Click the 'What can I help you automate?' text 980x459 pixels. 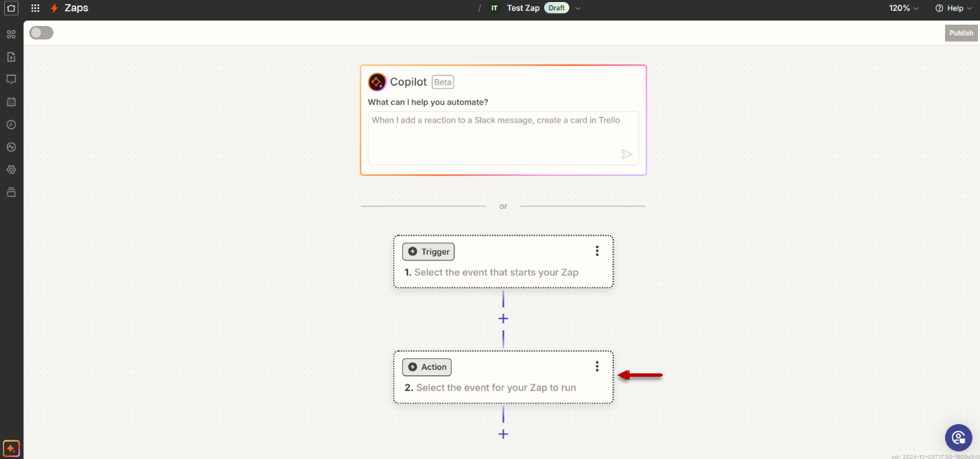(x=428, y=102)
